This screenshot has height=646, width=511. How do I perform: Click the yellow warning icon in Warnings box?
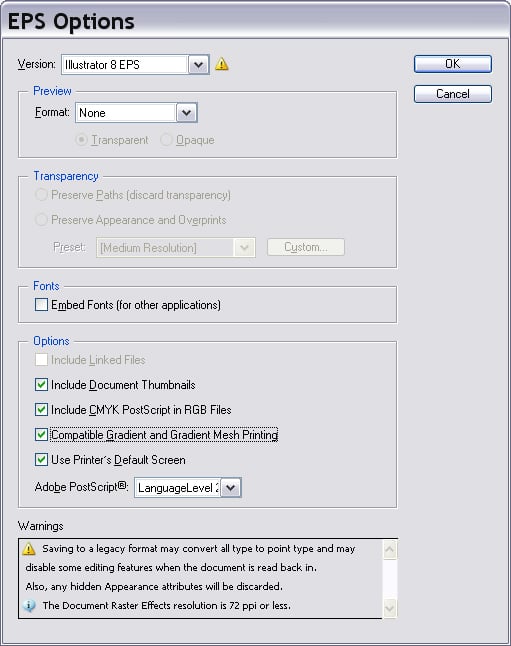(x=29, y=549)
